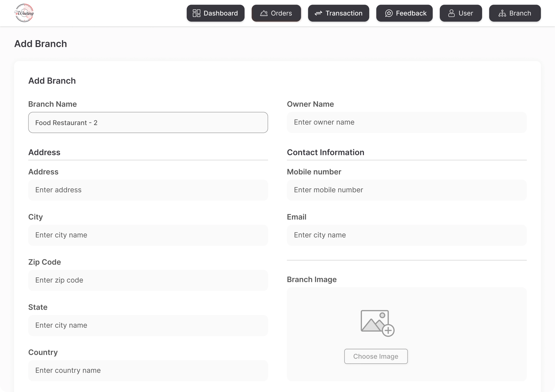
Task: Click the Zip Code field
Action: (x=148, y=280)
